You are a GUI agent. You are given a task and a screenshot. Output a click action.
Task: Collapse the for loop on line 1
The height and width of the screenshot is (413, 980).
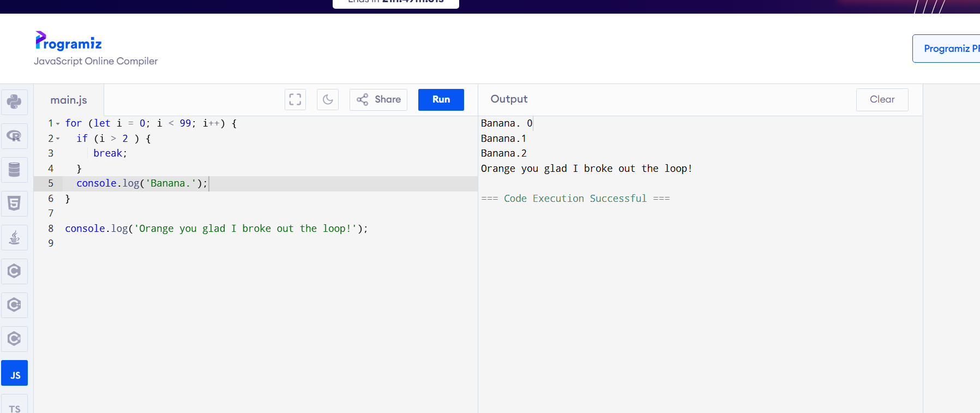58,124
